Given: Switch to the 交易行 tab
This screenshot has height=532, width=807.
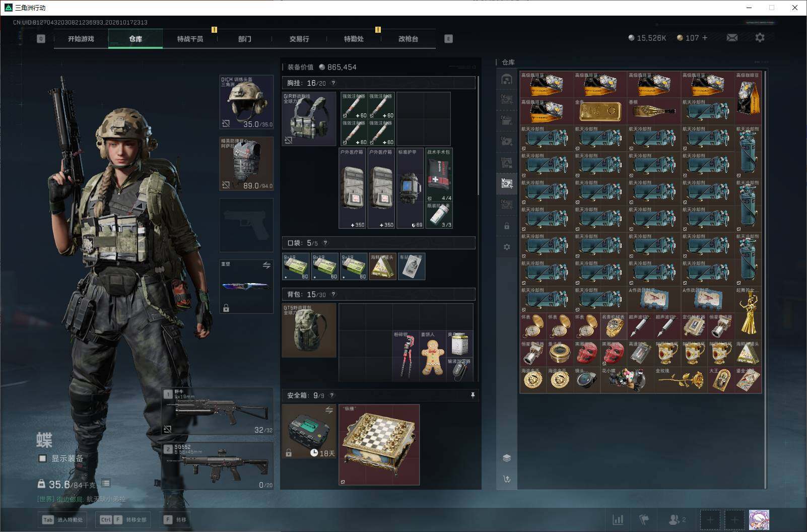Looking at the screenshot, I should point(299,39).
